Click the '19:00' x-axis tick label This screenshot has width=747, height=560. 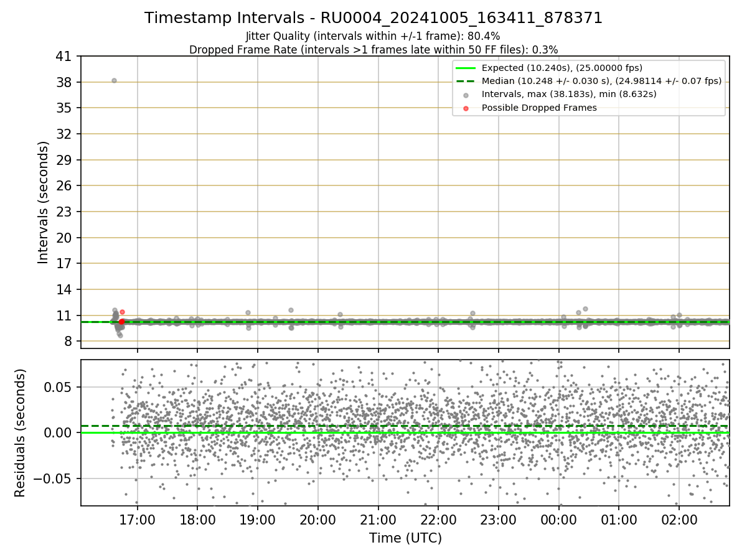pyautogui.click(x=258, y=519)
